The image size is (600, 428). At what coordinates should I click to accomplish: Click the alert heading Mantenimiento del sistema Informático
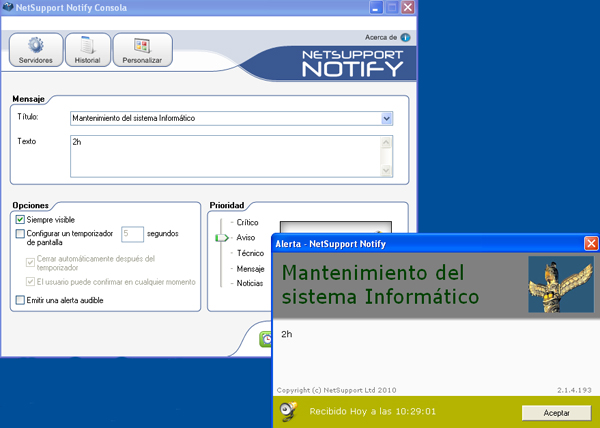click(x=380, y=285)
